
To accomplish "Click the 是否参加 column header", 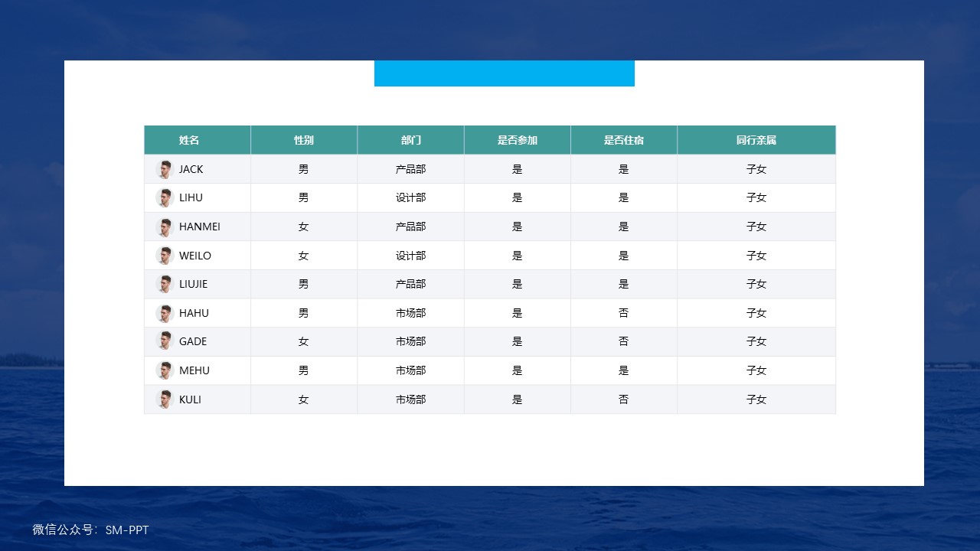I will (x=518, y=140).
